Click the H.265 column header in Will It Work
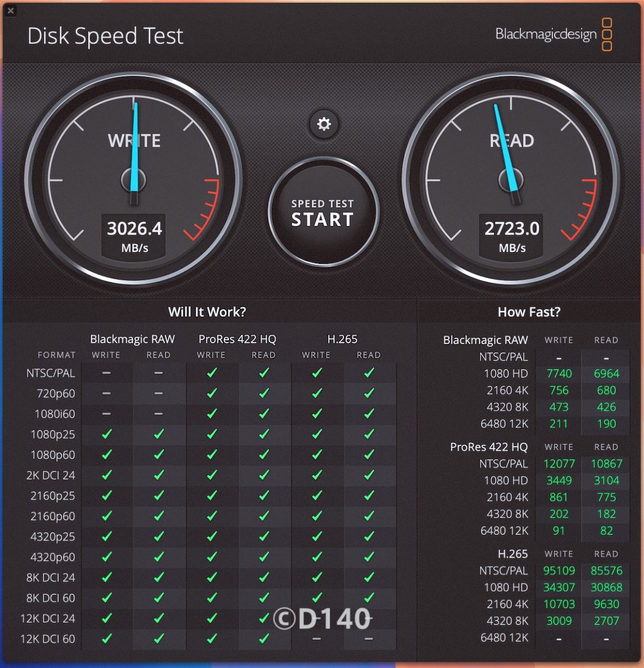This screenshot has width=644, height=668. coord(342,339)
